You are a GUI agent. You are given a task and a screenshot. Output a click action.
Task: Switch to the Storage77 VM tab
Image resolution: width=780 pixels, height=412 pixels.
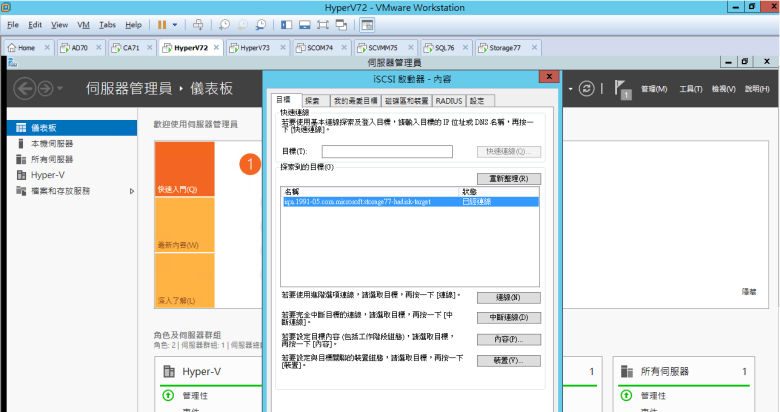503,47
